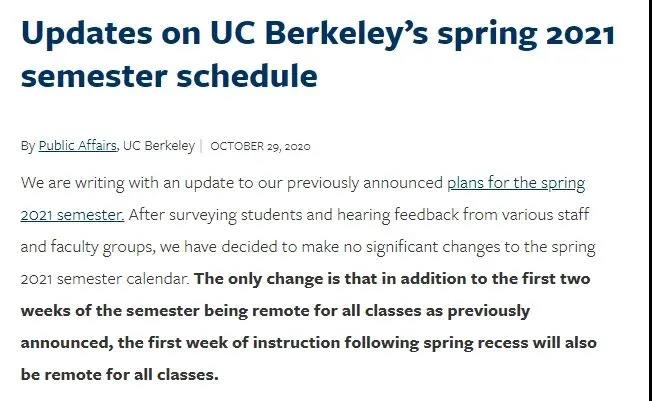The height and width of the screenshot is (401, 652).
Task: Click 'and faculty groups' paragraph text
Action: tap(88, 247)
